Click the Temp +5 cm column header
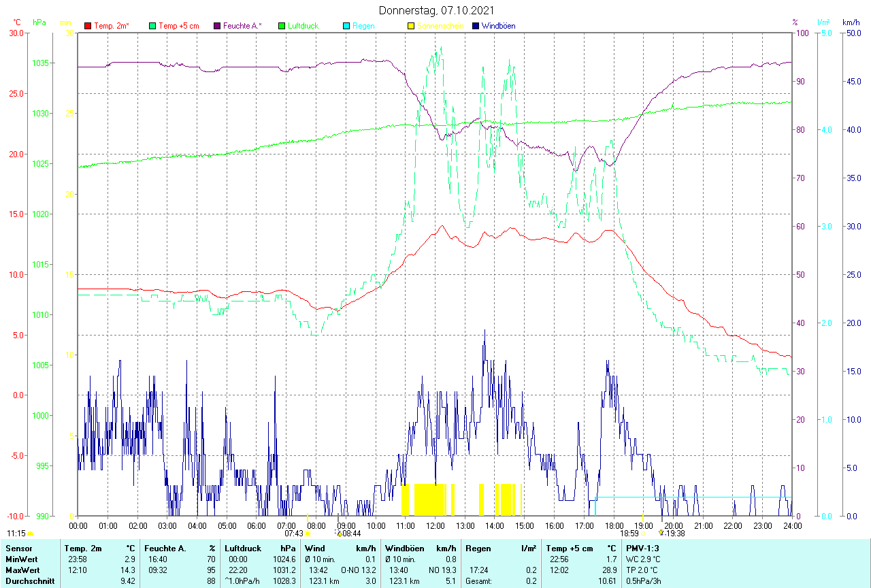Screen dimensions: 871x588 (x=570, y=549)
